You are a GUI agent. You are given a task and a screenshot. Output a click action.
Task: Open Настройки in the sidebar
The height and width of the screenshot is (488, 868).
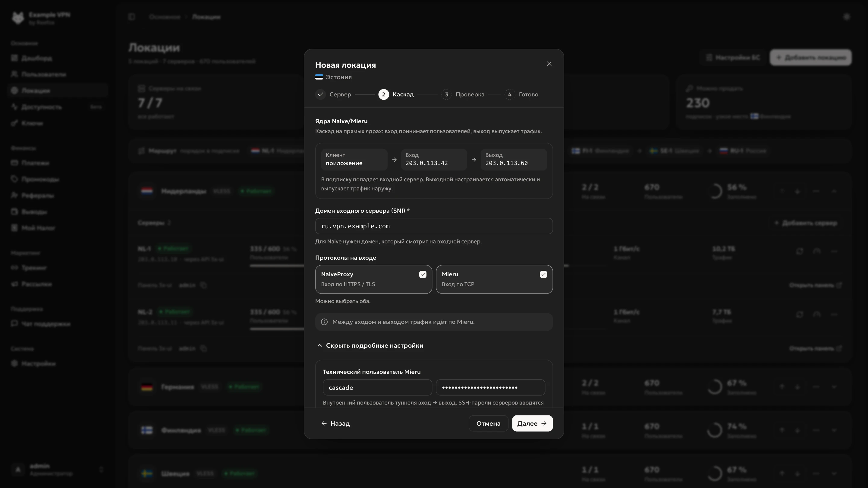(x=57, y=364)
